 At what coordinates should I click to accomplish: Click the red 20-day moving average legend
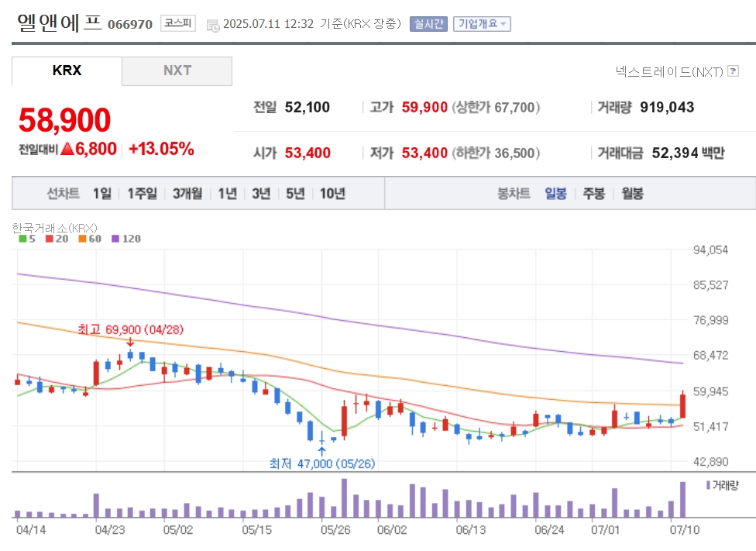pyautogui.click(x=57, y=239)
